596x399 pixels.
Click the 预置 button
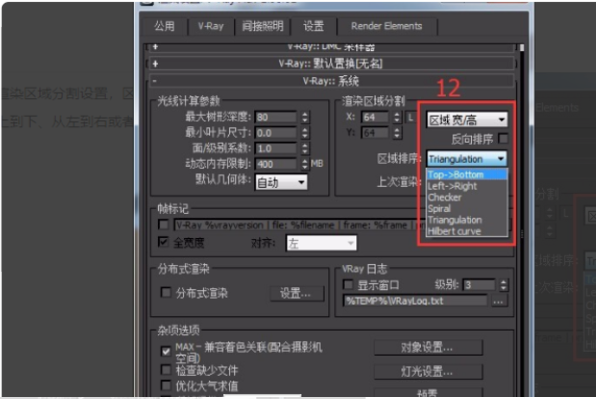428,393
